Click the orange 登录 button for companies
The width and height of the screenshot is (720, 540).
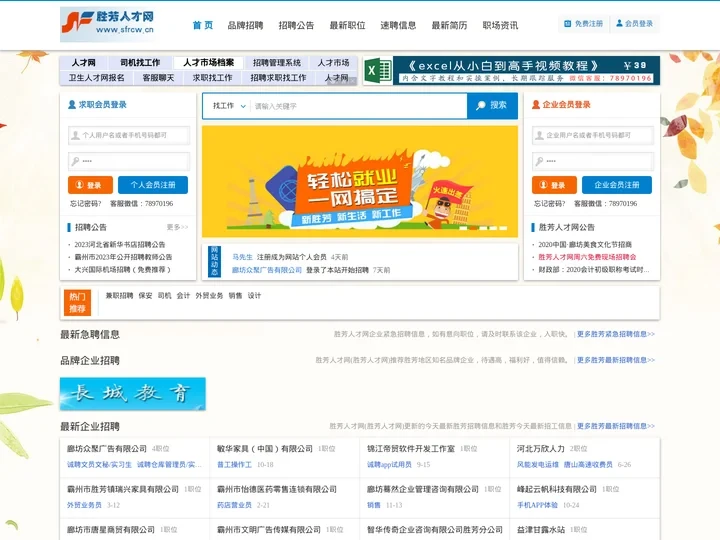click(554, 185)
